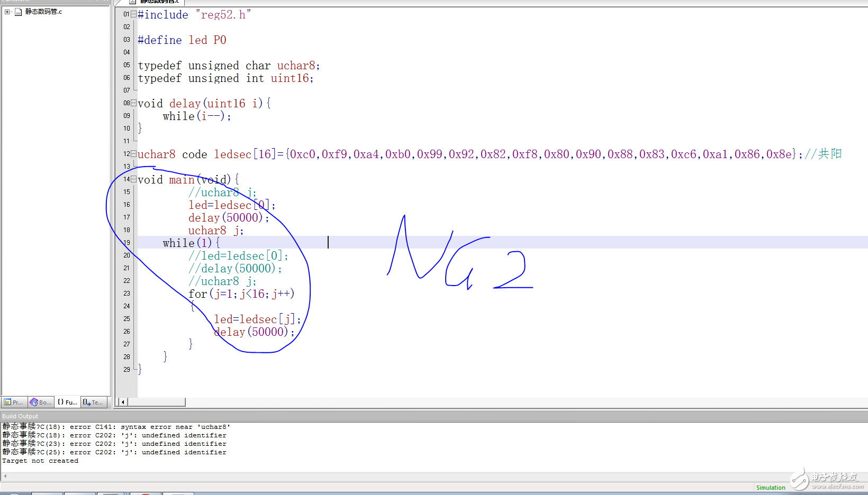
Task: Click the commented //delay(50000); line 21
Action: click(x=235, y=269)
